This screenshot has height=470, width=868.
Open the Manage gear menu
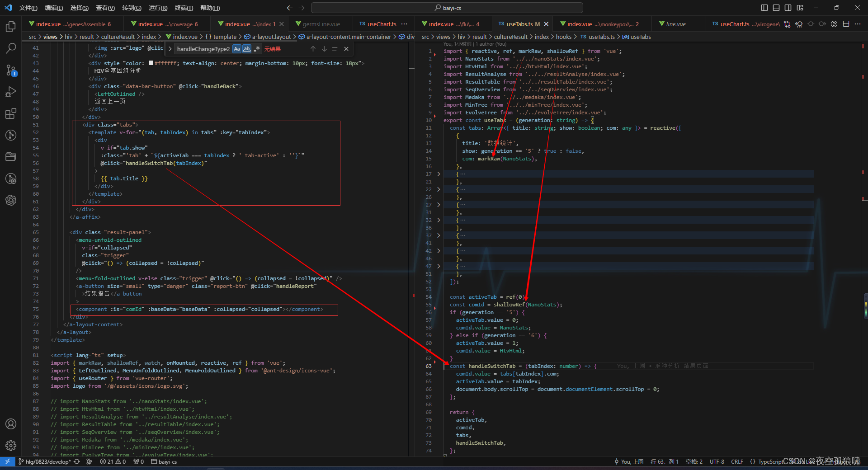[x=11, y=446]
